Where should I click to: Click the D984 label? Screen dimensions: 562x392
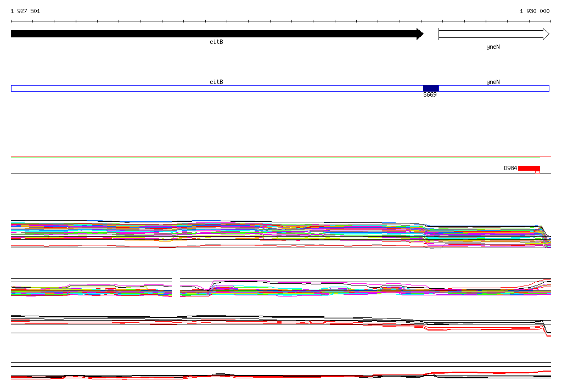(510, 168)
